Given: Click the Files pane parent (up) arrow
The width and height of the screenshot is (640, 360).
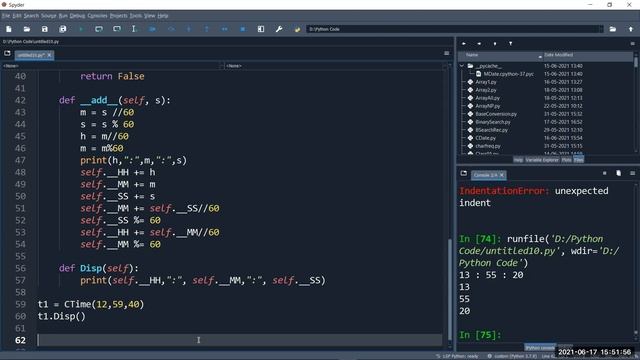Looking at the screenshot, I should 495,43.
